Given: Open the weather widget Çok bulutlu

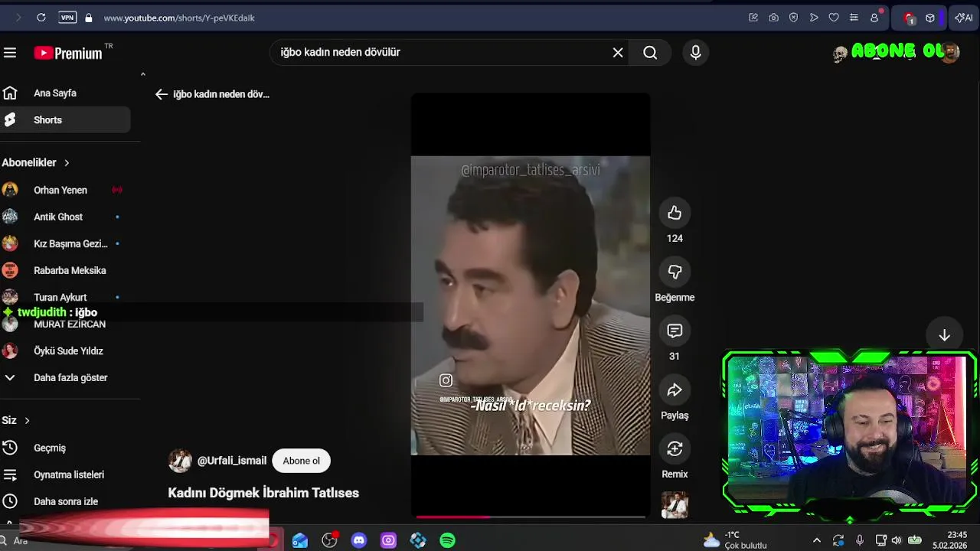Looking at the screenshot, I should tap(735, 540).
